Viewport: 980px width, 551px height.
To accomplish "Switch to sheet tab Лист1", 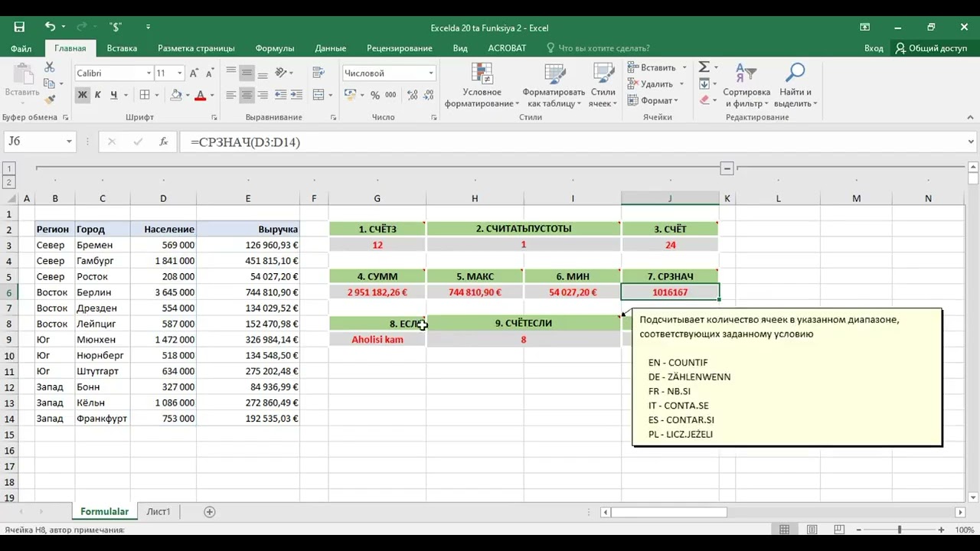I will 158,511.
